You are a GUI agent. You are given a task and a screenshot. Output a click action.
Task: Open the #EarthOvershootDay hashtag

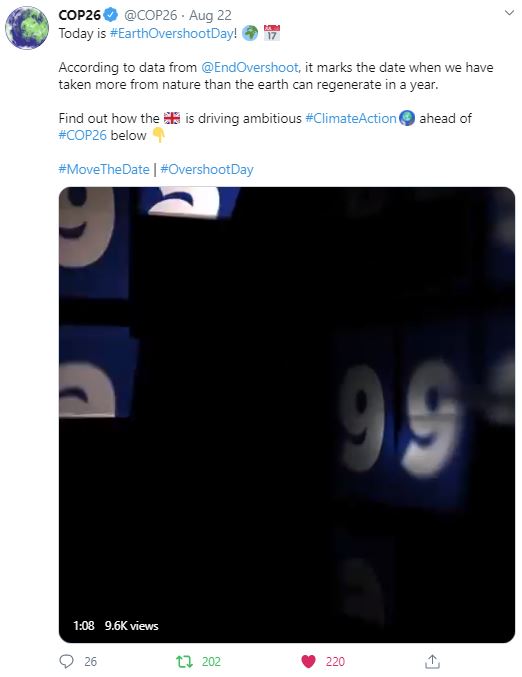(x=172, y=33)
